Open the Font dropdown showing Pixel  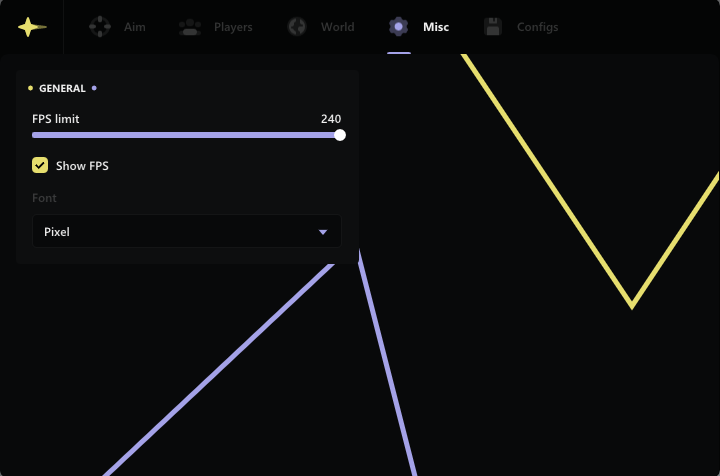click(186, 232)
